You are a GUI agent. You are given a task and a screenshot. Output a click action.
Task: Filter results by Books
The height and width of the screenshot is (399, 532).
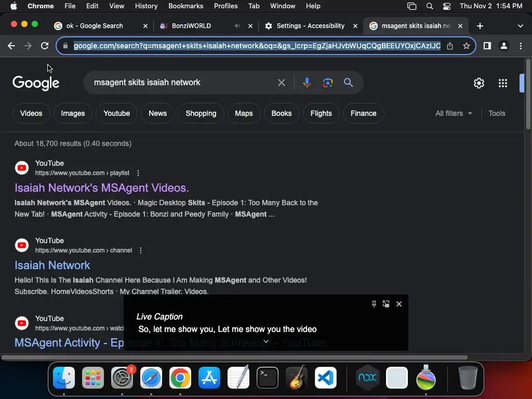click(x=282, y=113)
